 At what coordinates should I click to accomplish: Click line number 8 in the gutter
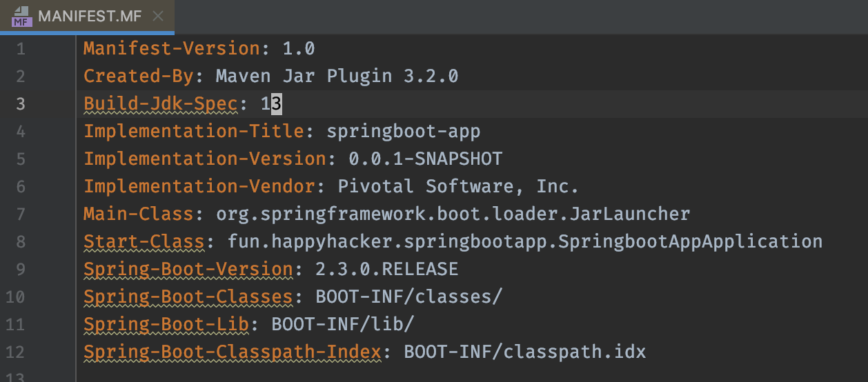point(20,241)
